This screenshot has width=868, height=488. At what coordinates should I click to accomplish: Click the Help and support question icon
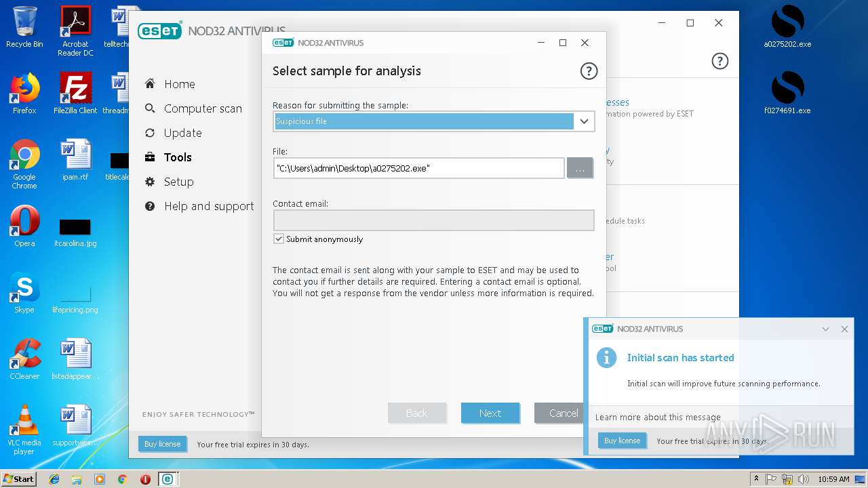coord(150,206)
